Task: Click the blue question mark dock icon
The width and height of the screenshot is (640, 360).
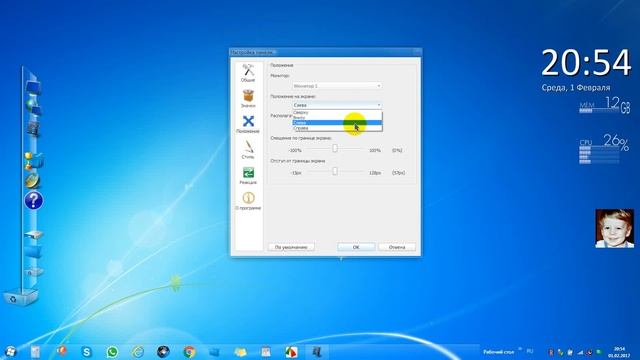Action: point(33,201)
